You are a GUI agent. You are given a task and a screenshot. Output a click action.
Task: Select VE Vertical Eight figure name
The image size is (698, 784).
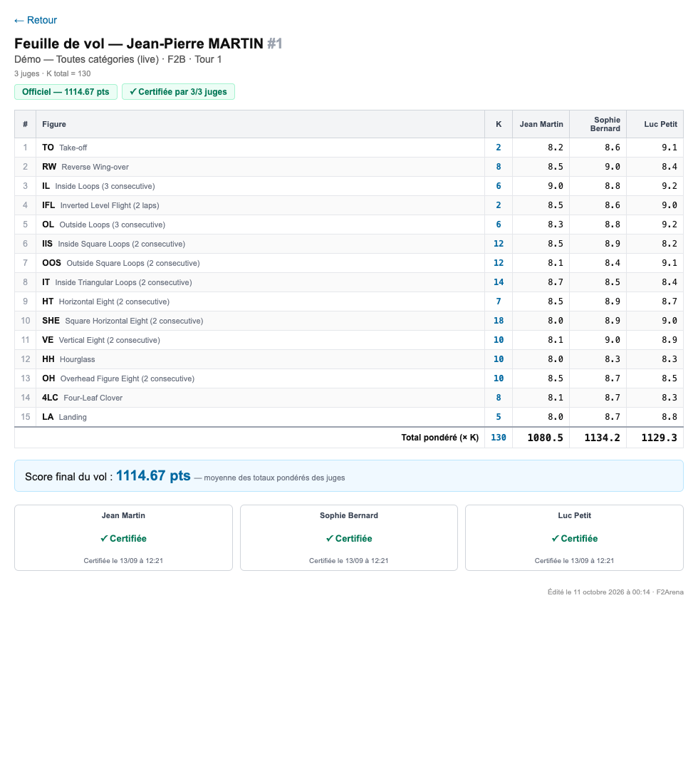click(x=101, y=340)
